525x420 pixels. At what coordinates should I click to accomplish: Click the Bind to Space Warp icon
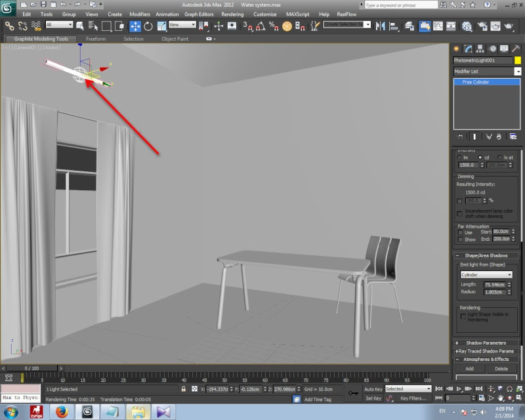[36, 26]
